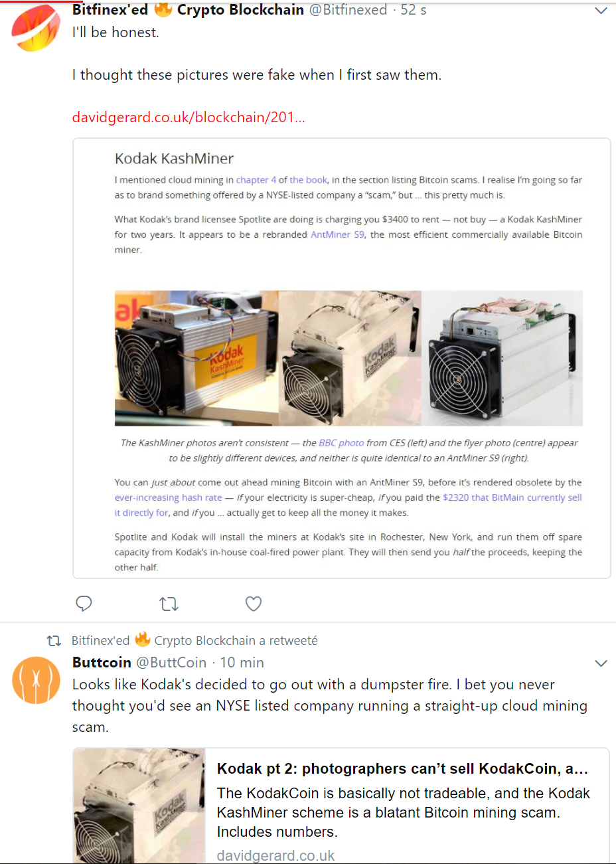The width and height of the screenshot is (616, 864).
Task: Click 'Bitfinex'ed Crypto Blockchain a retweeté' text
Action: 194,640
